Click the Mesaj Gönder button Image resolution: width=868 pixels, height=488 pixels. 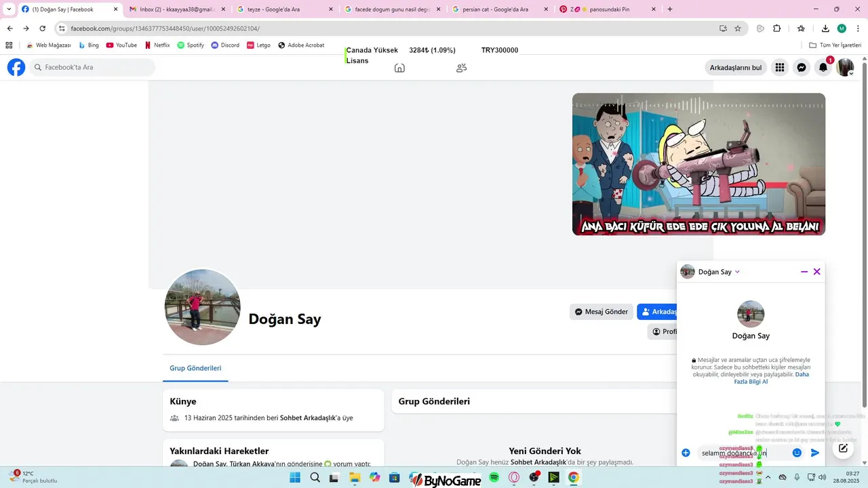coord(601,312)
